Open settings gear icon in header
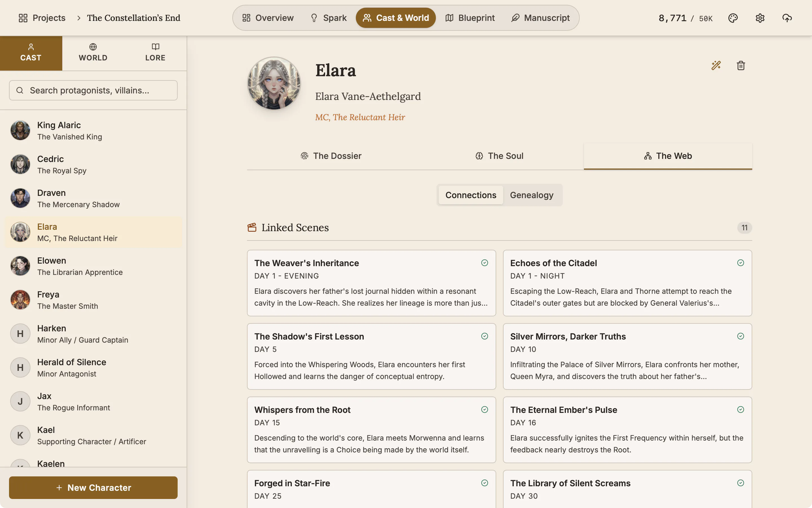 760,18
